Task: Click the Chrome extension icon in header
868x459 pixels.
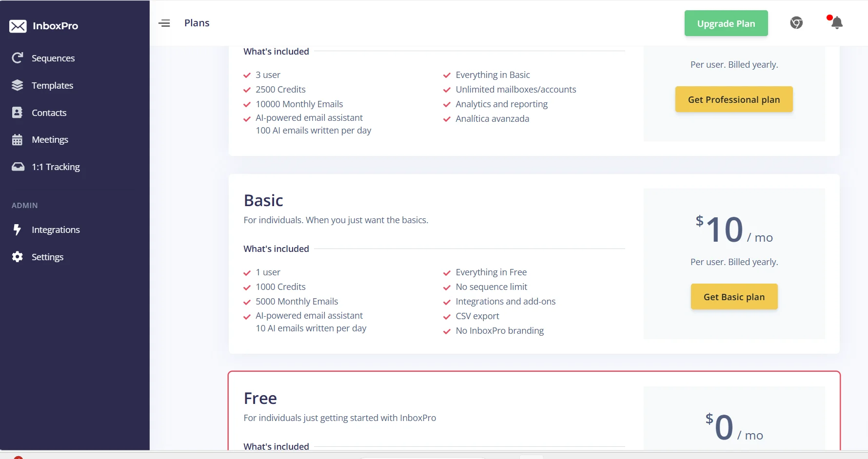Action: point(796,23)
